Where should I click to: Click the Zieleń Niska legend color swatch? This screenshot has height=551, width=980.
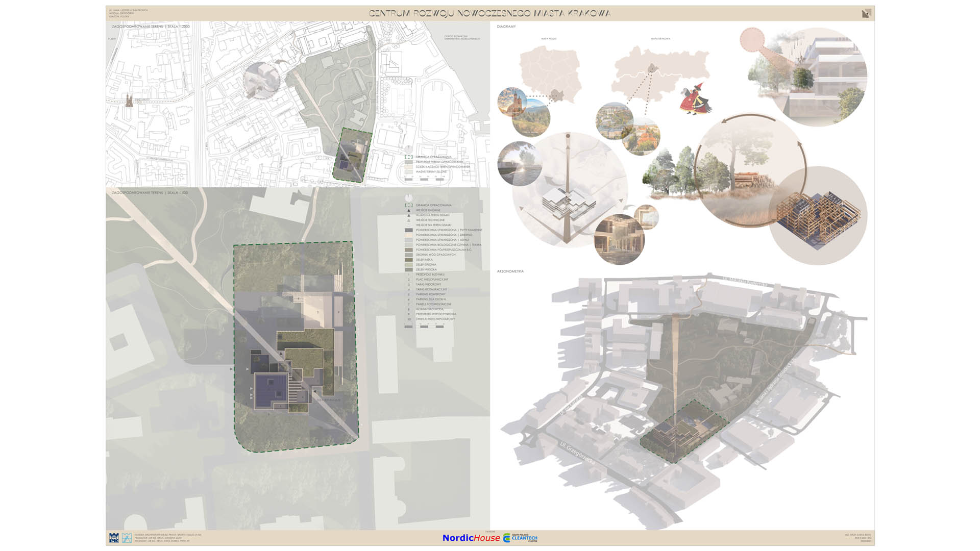408,260
